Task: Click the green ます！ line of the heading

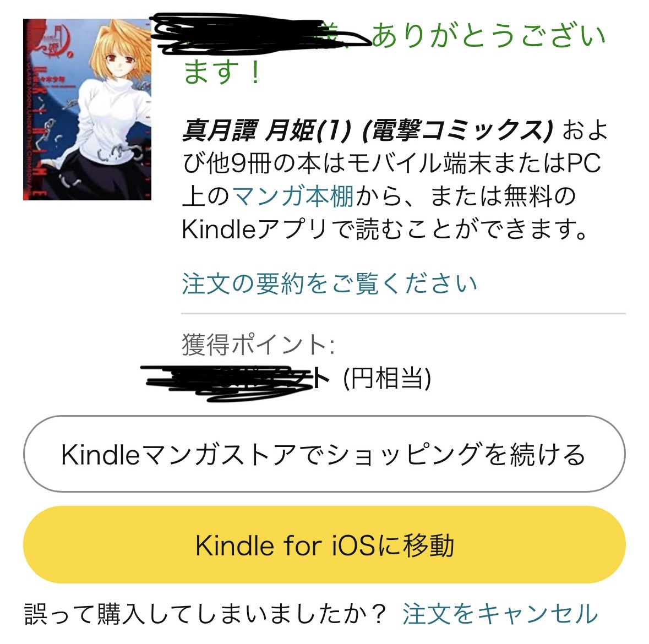Action: coord(222,71)
